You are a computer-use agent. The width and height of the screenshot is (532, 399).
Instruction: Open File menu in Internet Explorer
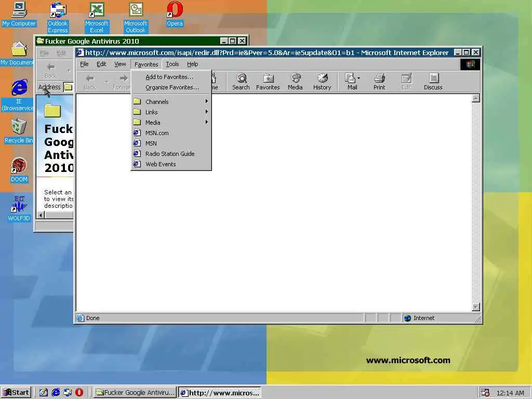click(x=84, y=64)
